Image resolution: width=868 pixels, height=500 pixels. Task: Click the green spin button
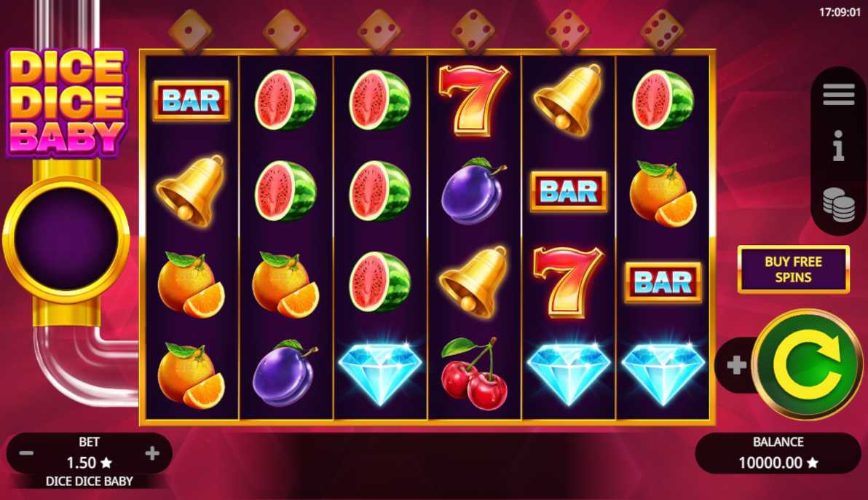pyautogui.click(x=808, y=364)
